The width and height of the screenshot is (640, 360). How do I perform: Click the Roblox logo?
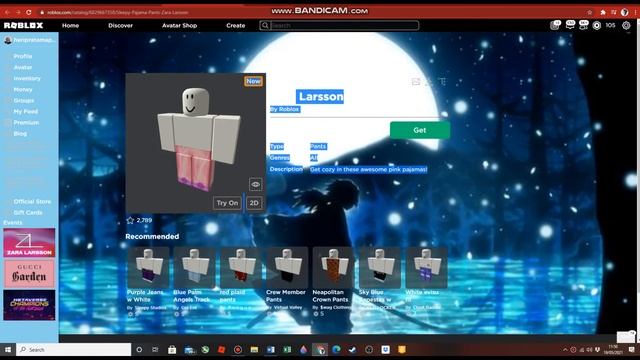click(23, 25)
